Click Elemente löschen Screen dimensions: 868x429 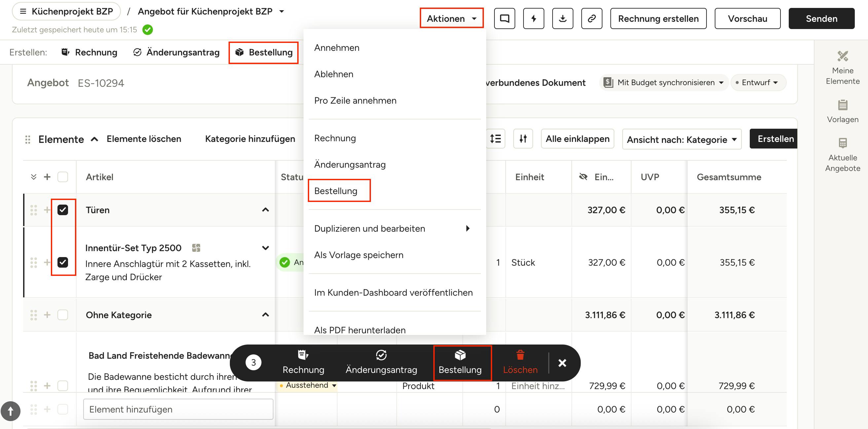coord(144,139)
